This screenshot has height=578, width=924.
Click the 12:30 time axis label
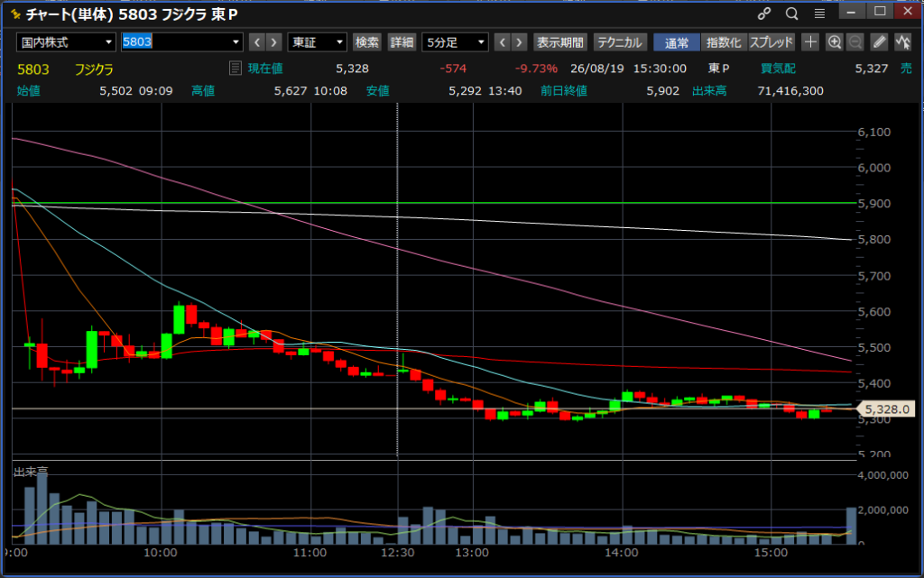398,553
